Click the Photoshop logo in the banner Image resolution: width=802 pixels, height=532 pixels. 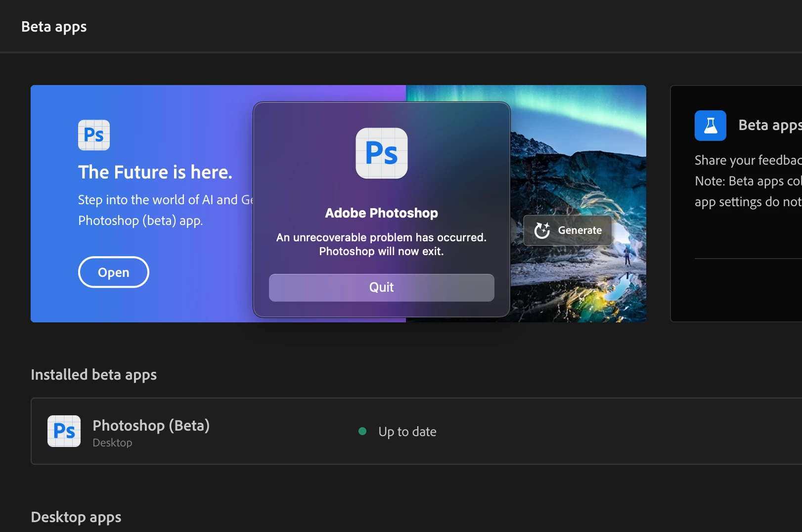pyautogui.click(x=94, y=135)
